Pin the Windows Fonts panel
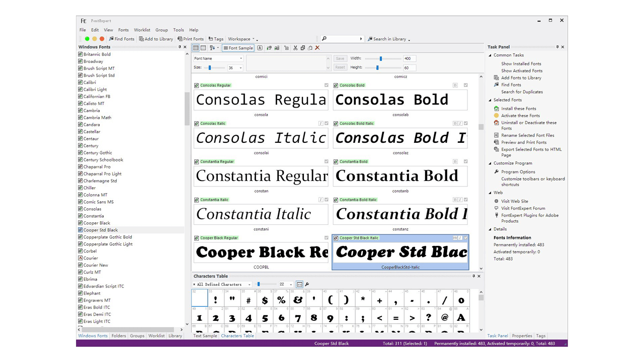Image resolution: width=644 pixels, height=362 pixels. click(180, 47)
